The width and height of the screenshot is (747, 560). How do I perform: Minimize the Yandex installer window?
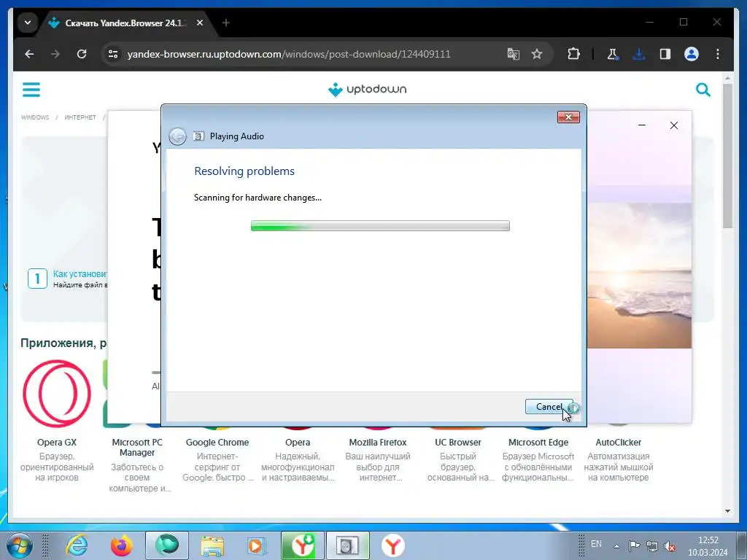tap(642, 125)
